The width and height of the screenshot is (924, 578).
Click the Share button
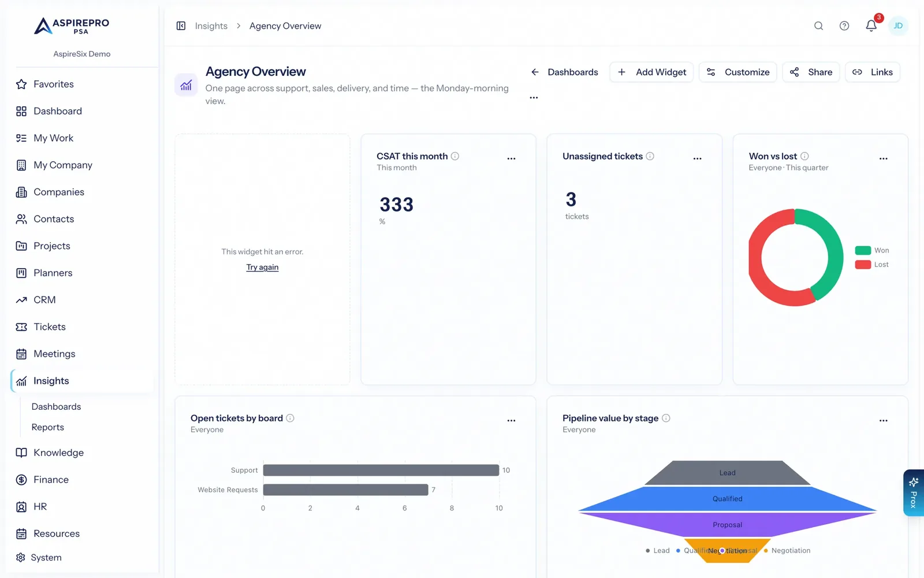pos(811,72)
